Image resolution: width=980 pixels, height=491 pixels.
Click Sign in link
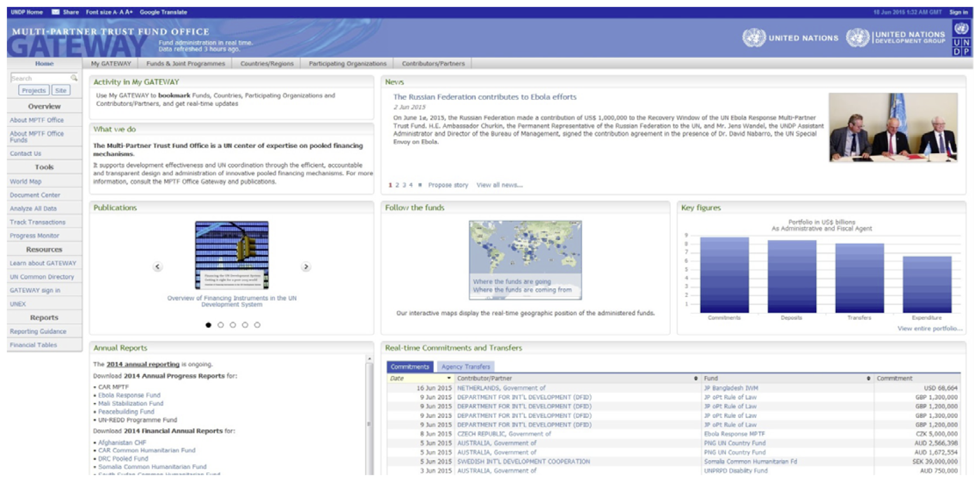pyautogui.click(x=958, y=12)
